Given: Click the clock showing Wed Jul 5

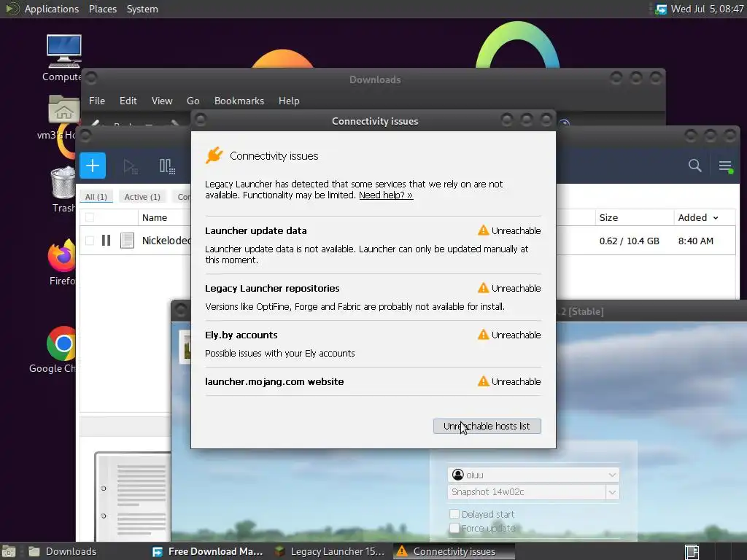Looking at the screenshot, I should click(x=707, y=9).
